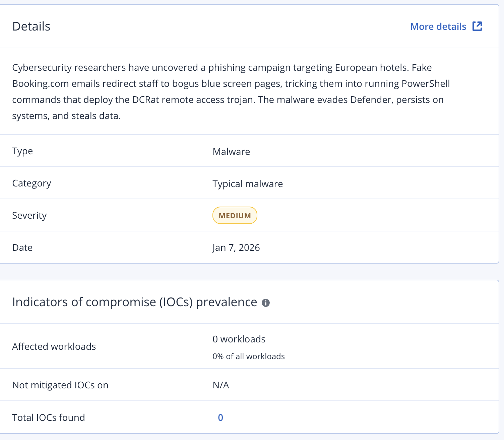Click the 0 workloads value
Image resolution: width=504 pixels, height=440 pixels.
click(x=239, y=339)
